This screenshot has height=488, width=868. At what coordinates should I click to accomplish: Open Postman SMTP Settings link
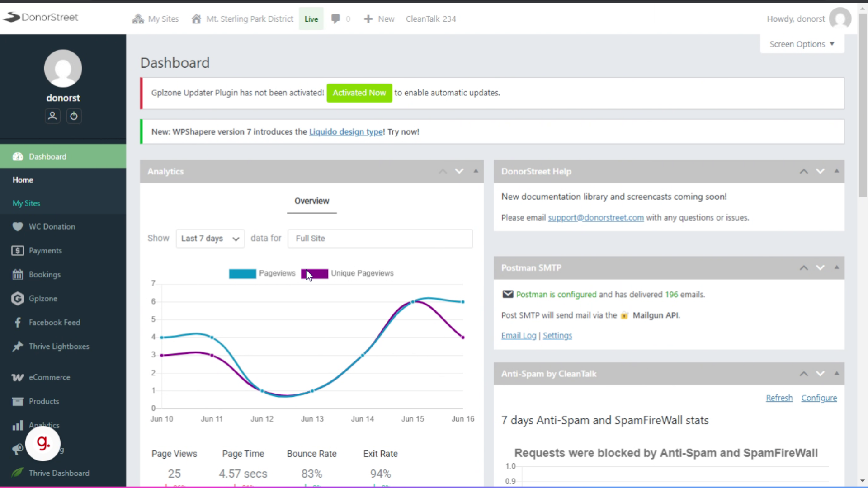(557, 336)
